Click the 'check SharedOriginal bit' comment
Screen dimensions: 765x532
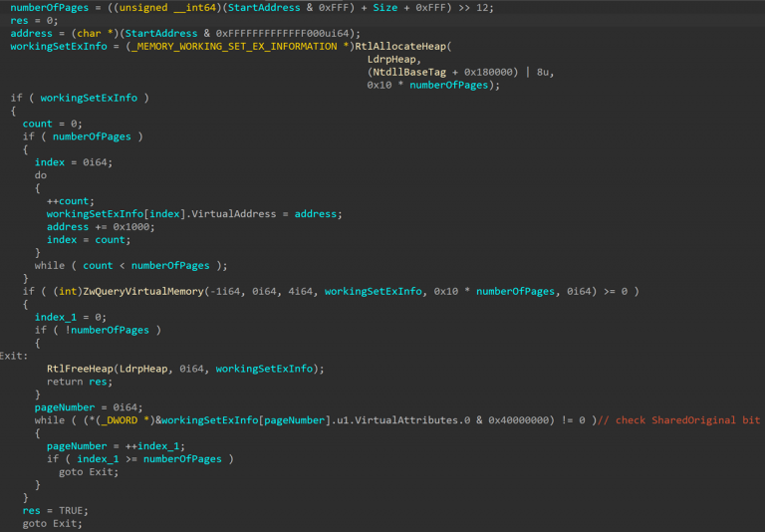click(687, 420)
